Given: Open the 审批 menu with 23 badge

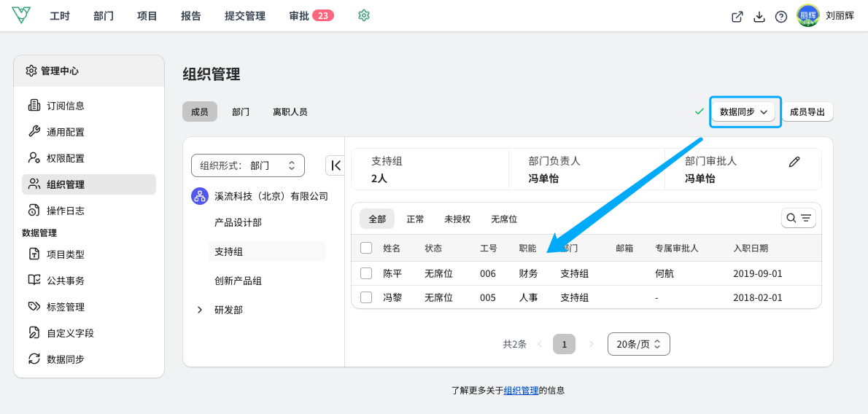Looking at the screenshot, I should tap(311, 15).
